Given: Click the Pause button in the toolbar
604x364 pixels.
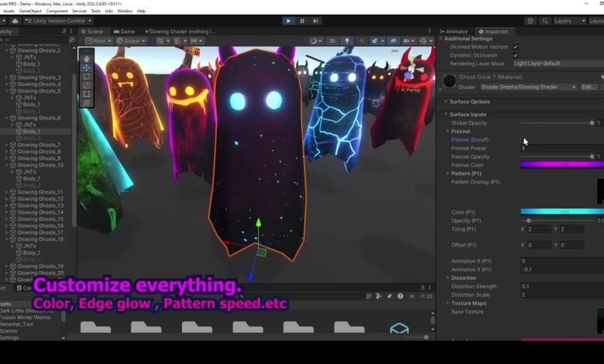Looking at the screenshot, I should 302,21.
